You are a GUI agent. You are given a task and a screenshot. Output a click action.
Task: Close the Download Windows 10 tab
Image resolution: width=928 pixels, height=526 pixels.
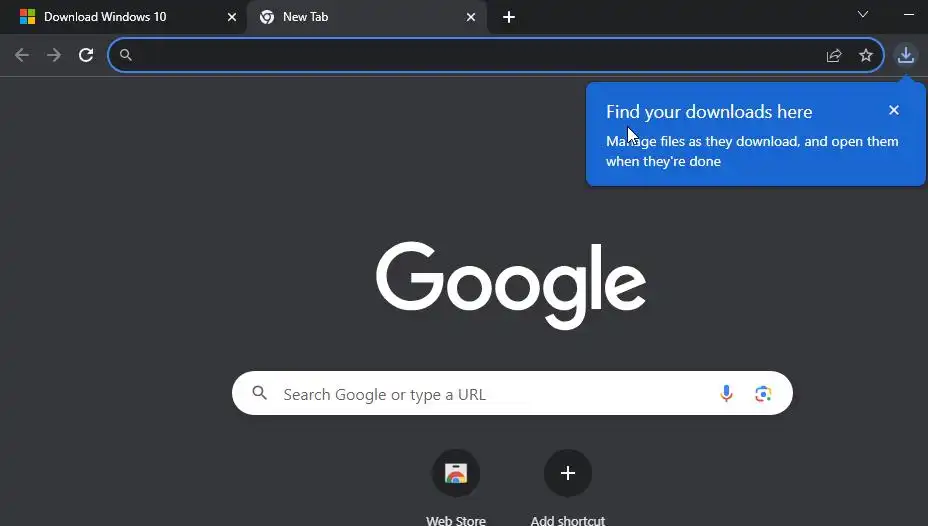[x=232, y=17]
